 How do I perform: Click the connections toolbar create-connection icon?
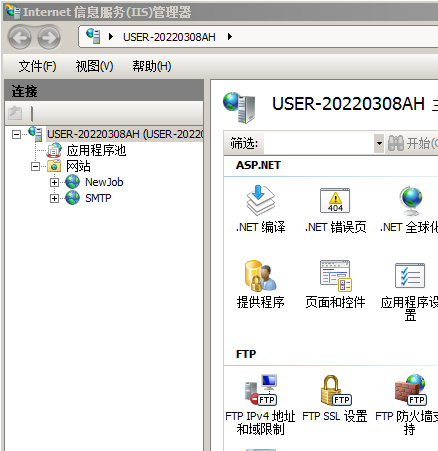(15, 113)
